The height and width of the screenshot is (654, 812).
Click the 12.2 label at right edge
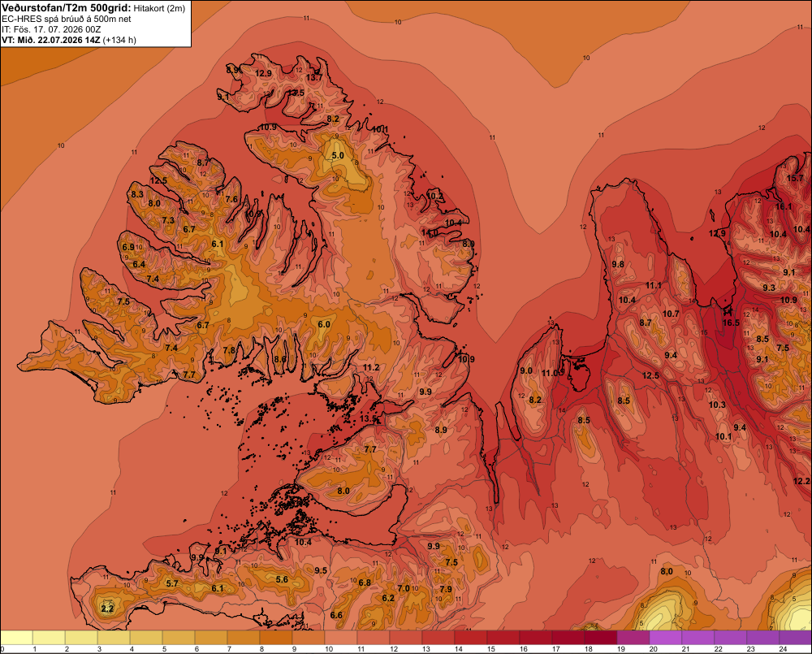[801, 482]
